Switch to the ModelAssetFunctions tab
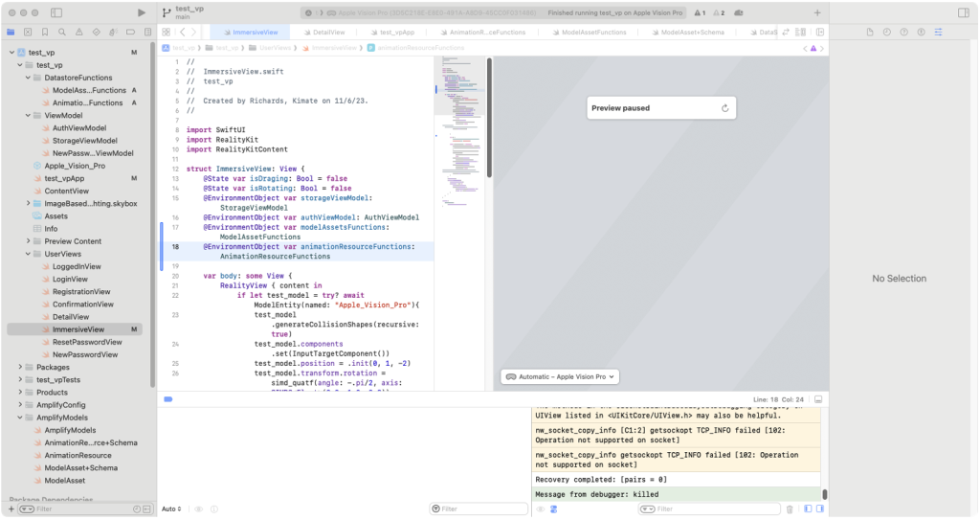The image size is (980, 520). click(589, 32)
